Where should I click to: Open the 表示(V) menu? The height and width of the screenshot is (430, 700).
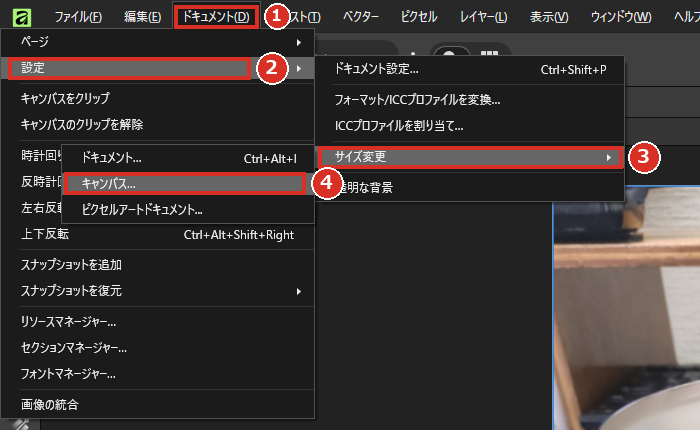[549, 17]
